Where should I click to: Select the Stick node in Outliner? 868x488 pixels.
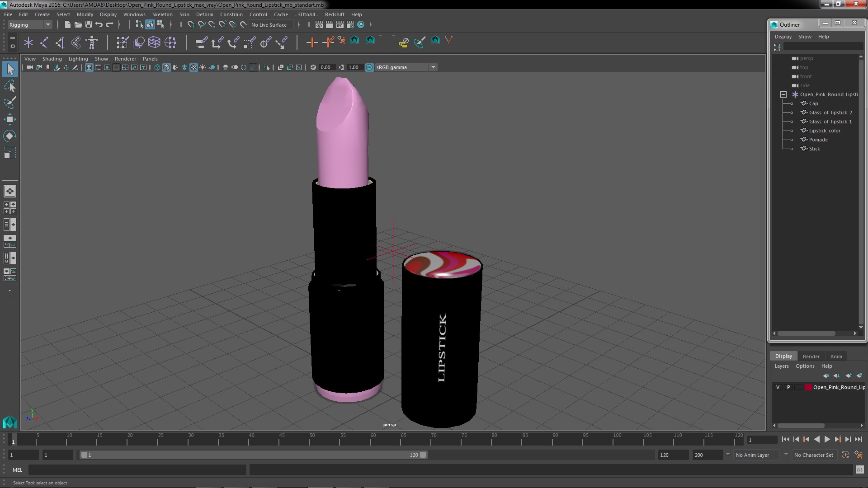[x=814, y=149]
